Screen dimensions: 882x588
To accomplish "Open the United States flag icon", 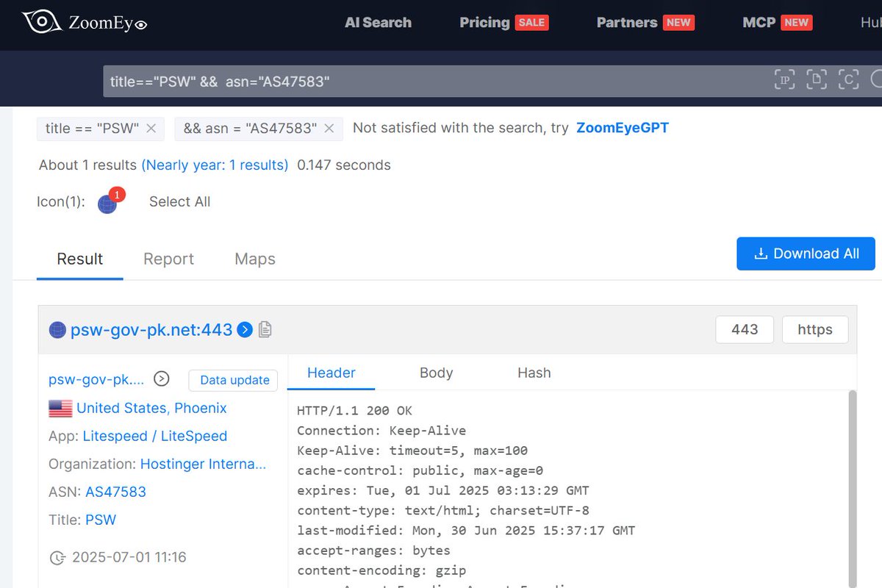I will [x=60, y=409].
